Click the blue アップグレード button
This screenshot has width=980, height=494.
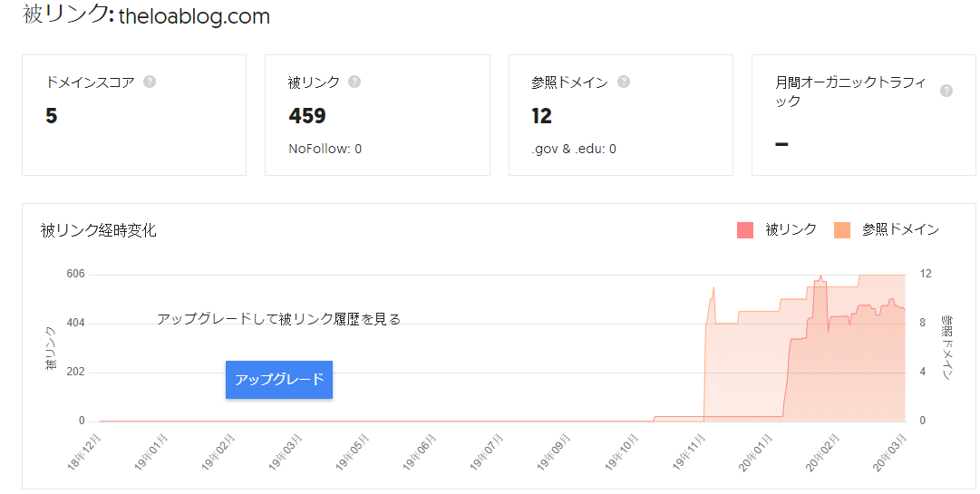coord(278,379)
